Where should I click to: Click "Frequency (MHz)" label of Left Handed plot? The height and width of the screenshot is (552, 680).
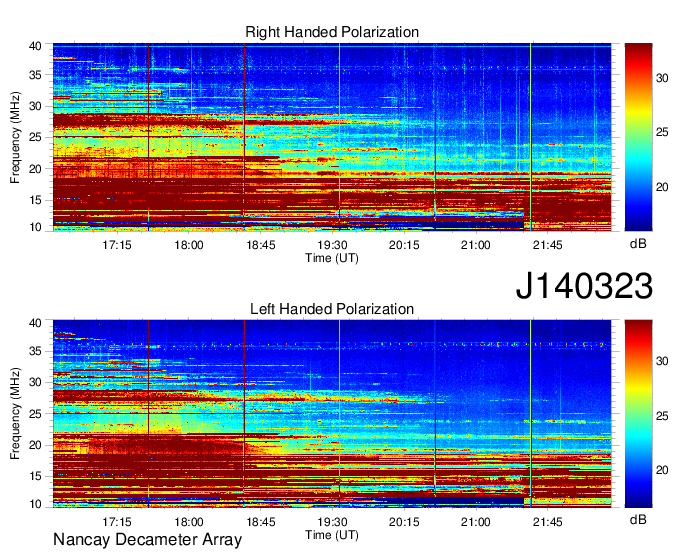15,414
